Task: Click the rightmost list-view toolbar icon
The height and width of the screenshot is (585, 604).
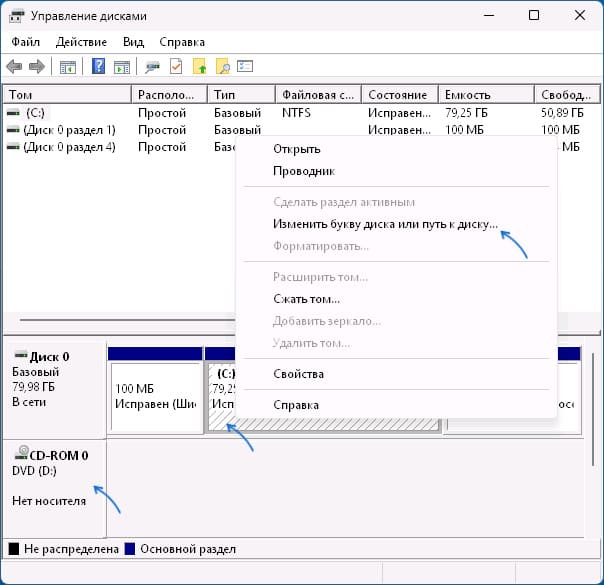Action: (245, 67)
